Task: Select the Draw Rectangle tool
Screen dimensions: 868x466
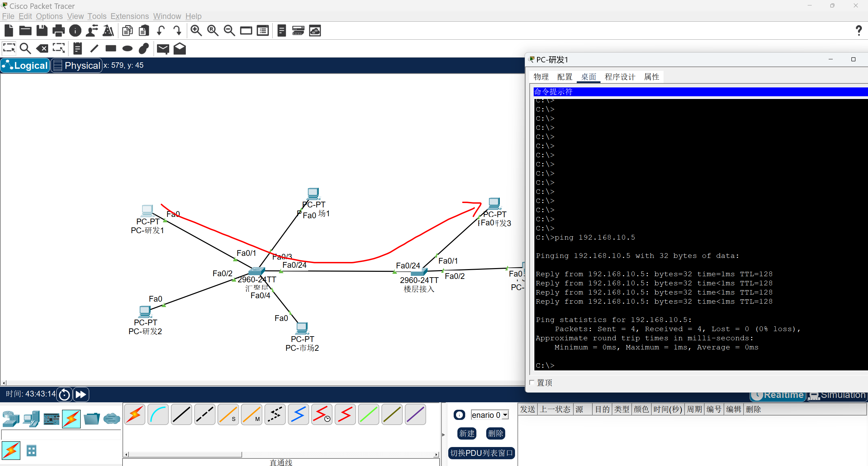Action: (x=111, y=48)
